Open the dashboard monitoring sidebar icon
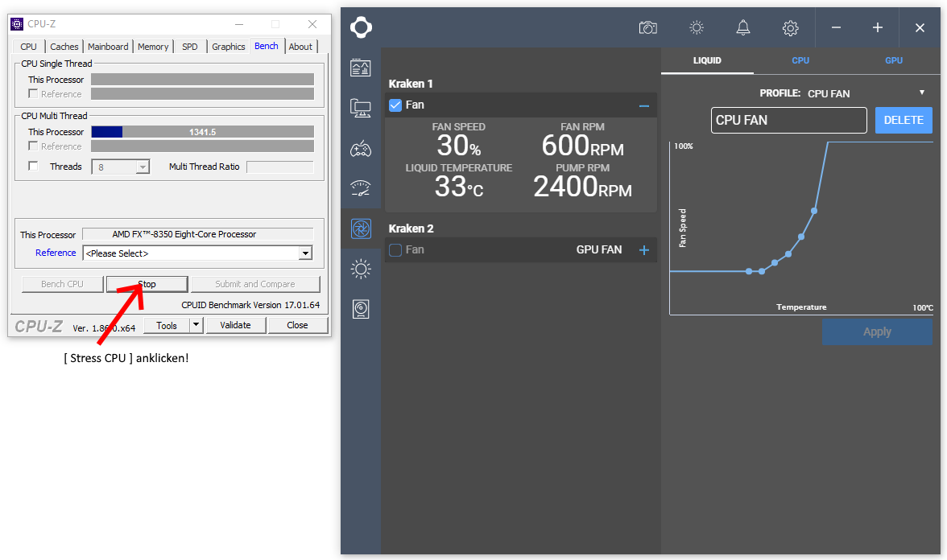947x560 pixels. point(361,68)
